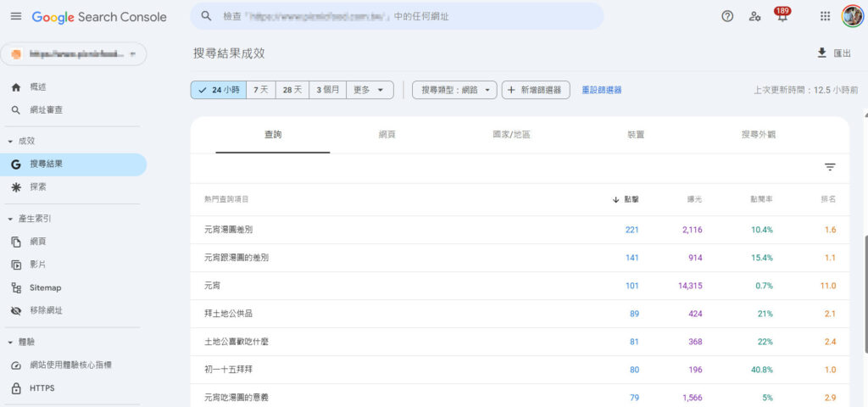Open notifications bell with 189 badge
Image resolution: width=868 pixels, height=407 pixels.
click(782, 16)
